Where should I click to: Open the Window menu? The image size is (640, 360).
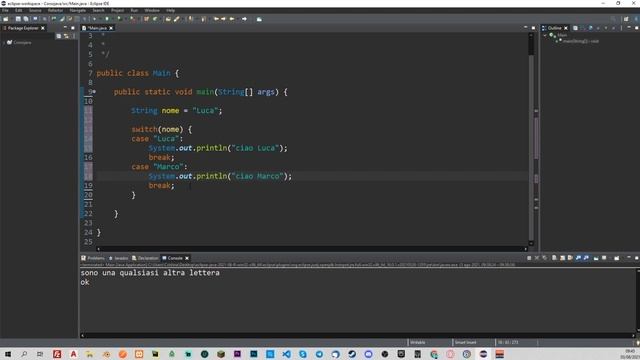coord(152,10)
